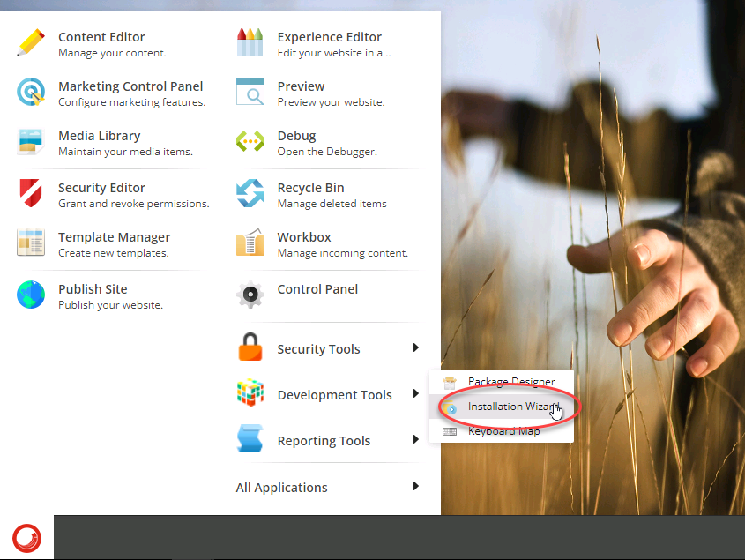
Task: Open Template Manager layout icon
Action: coord(31,243)
